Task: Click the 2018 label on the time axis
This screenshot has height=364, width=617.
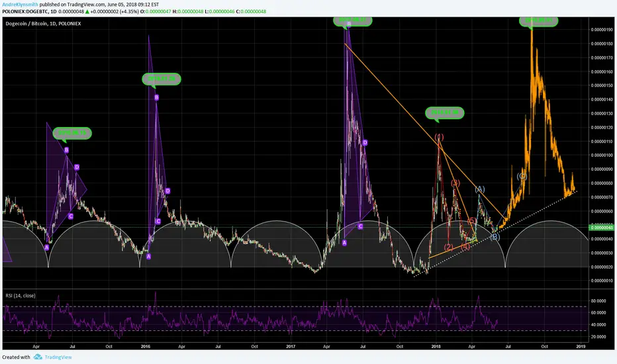Action: (x=436, y=347)
